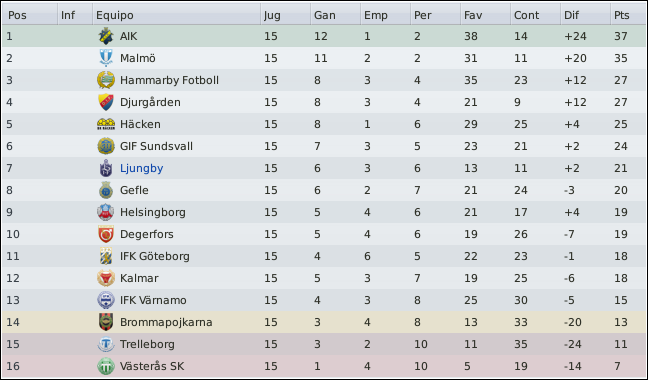Click the Trelleborg club crest
The height and width of the screenshot is (380, 648).
click(x=106, y=344)
